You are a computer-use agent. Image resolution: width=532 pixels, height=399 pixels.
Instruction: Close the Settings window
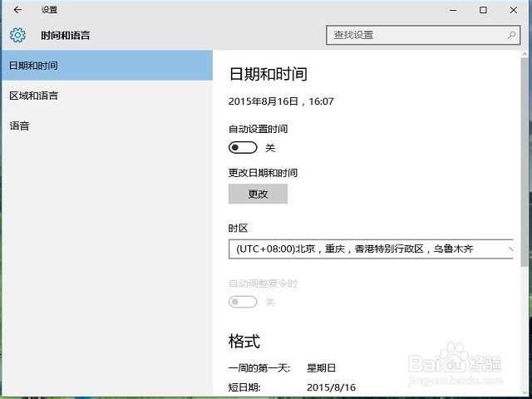tap(514, 10)
